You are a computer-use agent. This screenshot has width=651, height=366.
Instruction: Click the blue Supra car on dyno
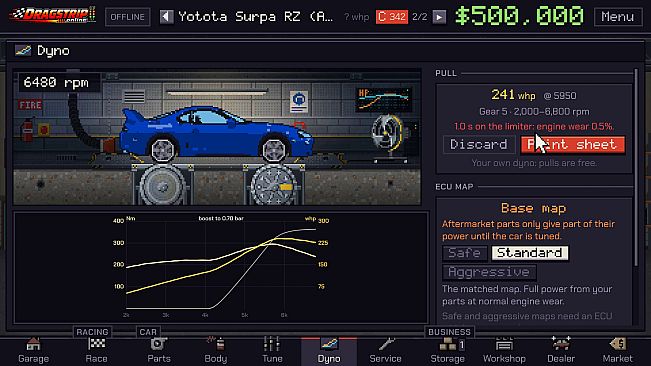(216, 134)
